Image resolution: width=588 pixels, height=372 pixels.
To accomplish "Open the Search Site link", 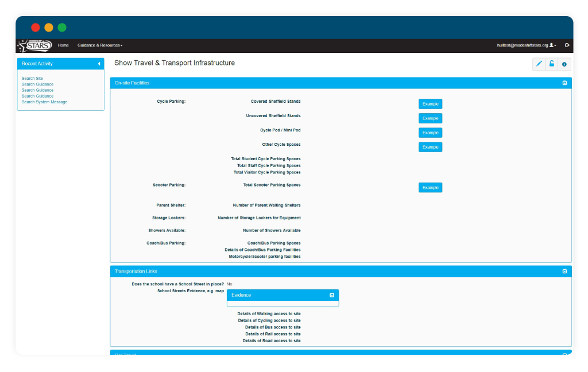I will pos(32,79).
